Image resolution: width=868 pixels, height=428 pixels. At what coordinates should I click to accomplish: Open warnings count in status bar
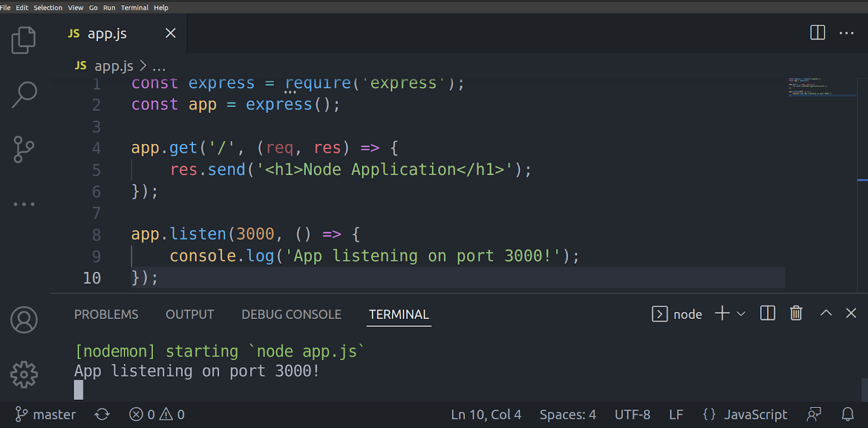coord(173,414)
